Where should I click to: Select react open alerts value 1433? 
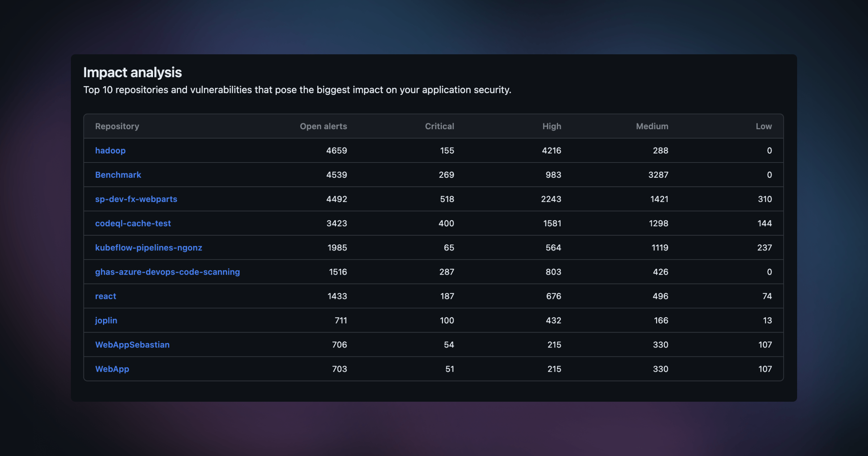point(337,296)
